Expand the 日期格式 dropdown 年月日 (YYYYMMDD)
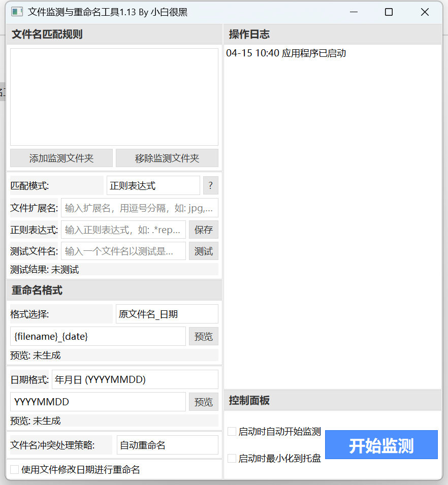Viewport: 448px width, 485px height. click(135, 379)
